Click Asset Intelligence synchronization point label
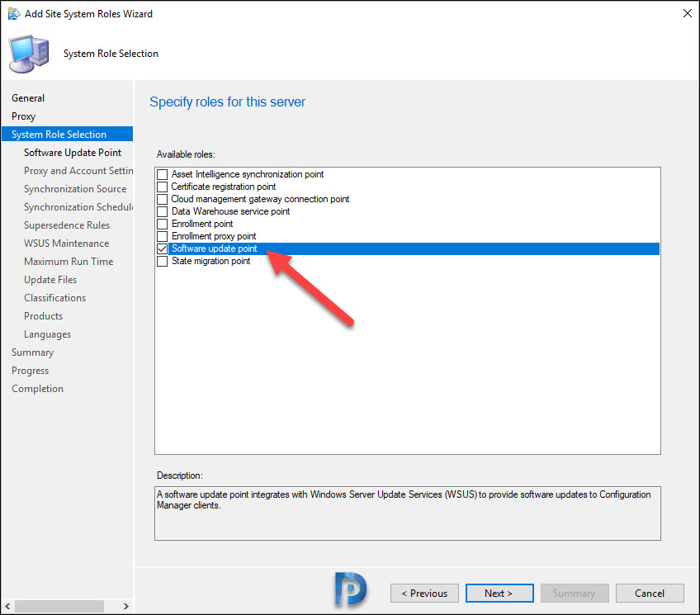 click(x=248, y=174)
